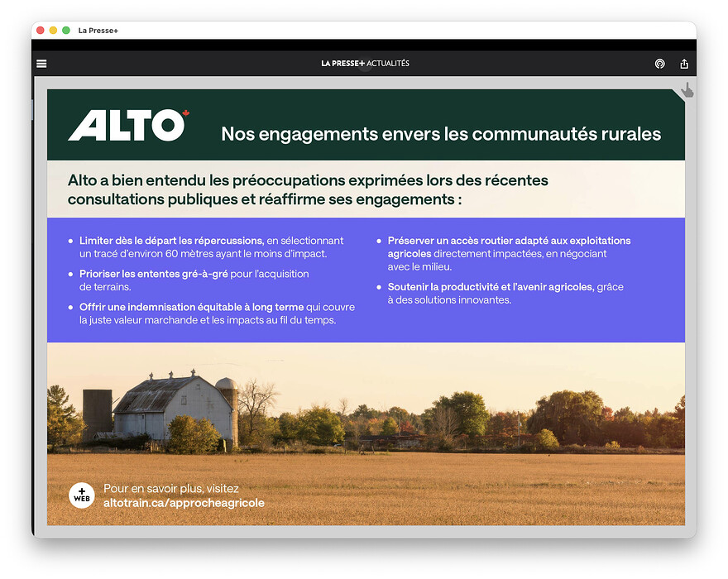The image size is (728, 579).
Task: Click heading 'Nos engagements envers les communautés rurales'
Action: pyautogui.click(x=441, y=134)
